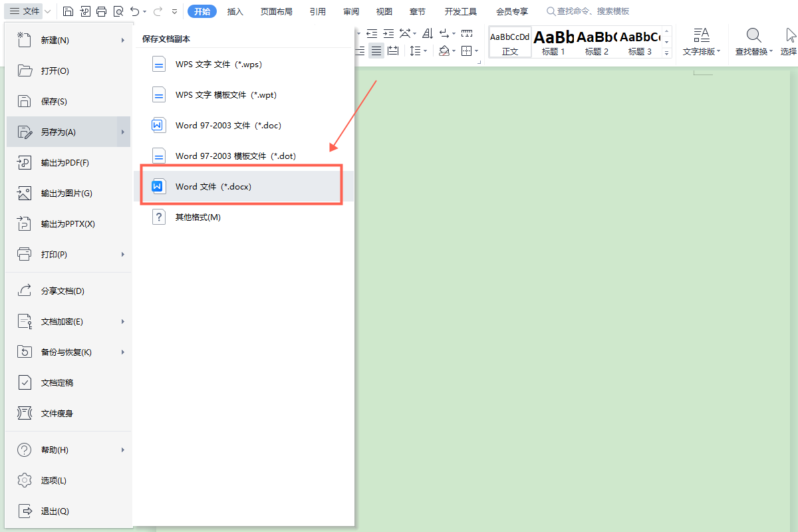The width and height of the screenshot is (798, 532).
Task: Click the Export to PDF toolbar icon
Action: [85, 11]
